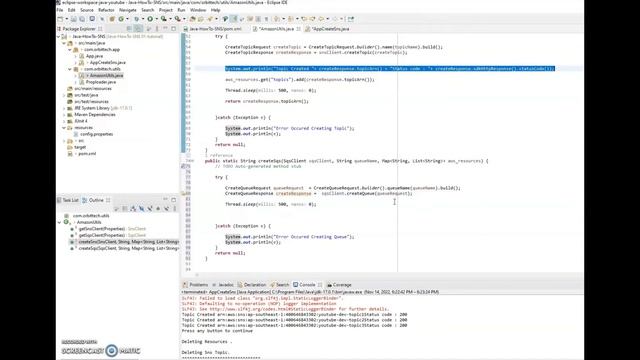
Task: Click the Debug toolbar icon
Action: (x=136, y=19)
